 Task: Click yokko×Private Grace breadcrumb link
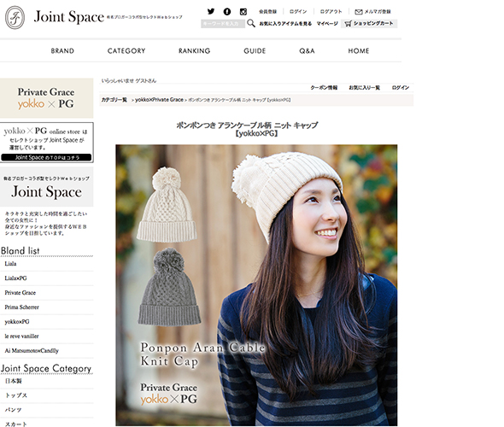point(159,100)
